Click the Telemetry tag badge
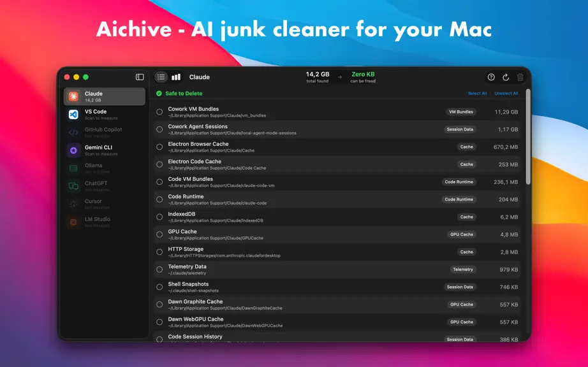588x367 pixels. pyautogui.click(x=463, y=270)
